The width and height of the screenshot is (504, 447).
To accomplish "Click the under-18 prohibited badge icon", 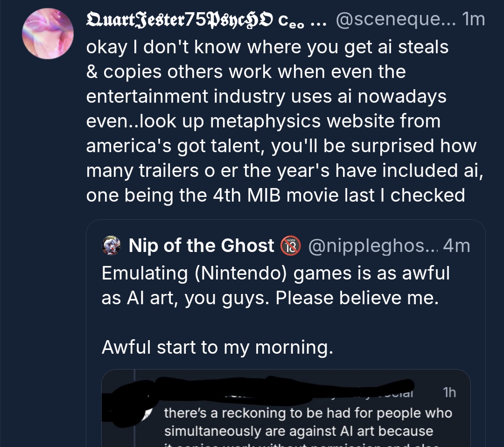I will point(291,245).
